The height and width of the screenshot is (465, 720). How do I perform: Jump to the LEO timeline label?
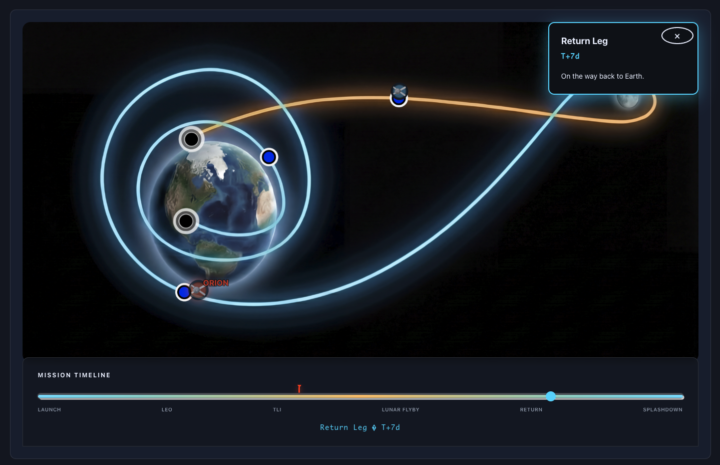point(167,409)
